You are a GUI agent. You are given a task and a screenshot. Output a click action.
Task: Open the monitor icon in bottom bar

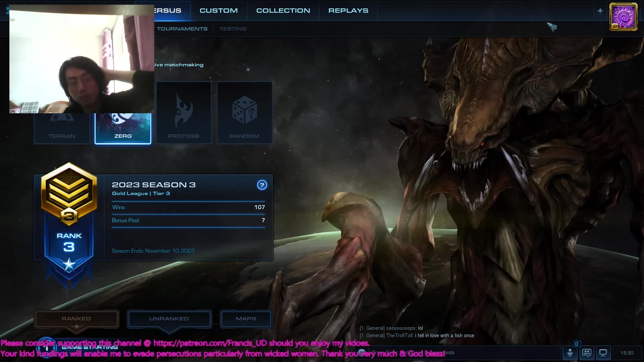603,353
